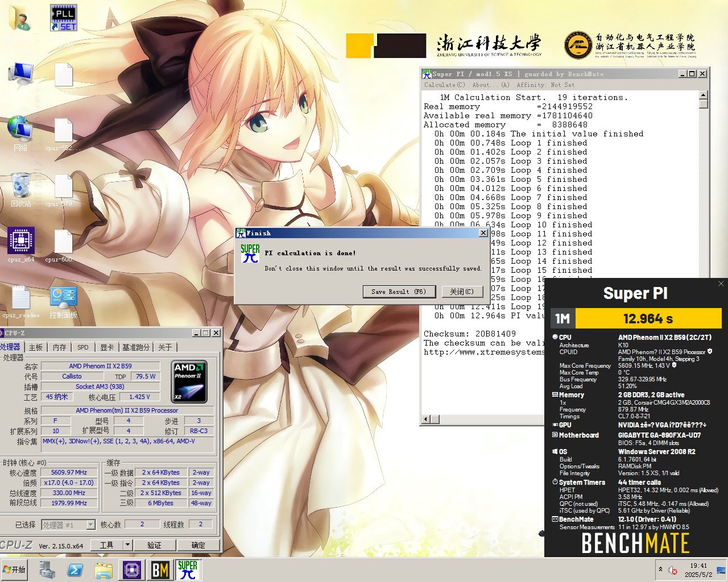Open Windows Explorer from the taskbar
Image resolution: width=728 pixels, height=582 pixels.
(x=104, y=569)
